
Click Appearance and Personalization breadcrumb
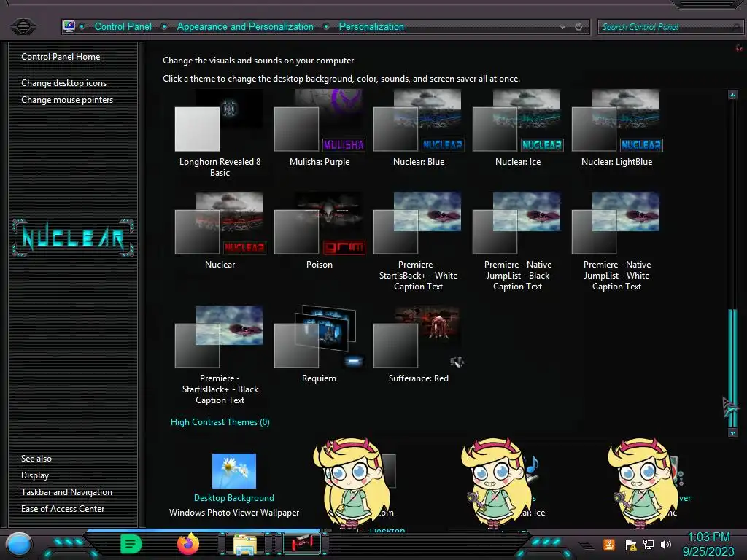[x=245, y=27]
